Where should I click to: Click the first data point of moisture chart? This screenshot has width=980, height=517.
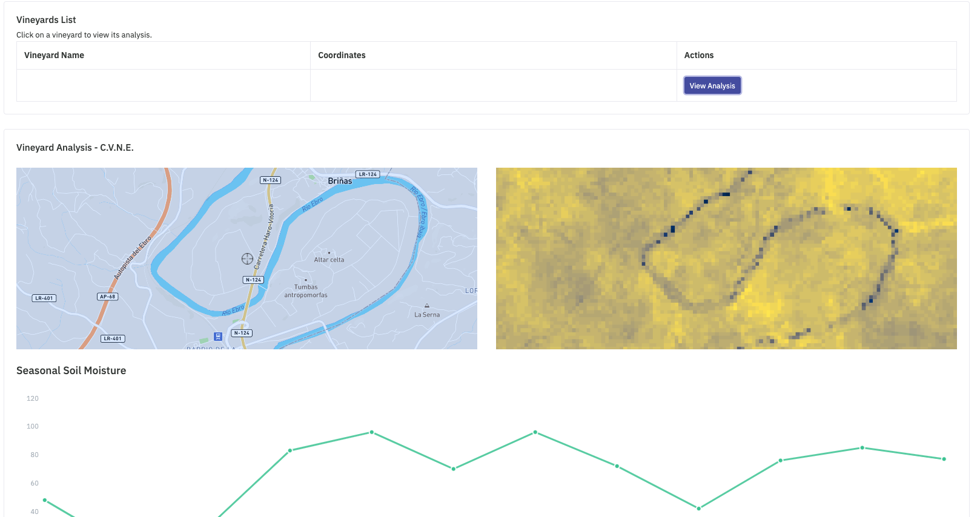[45, 500]
